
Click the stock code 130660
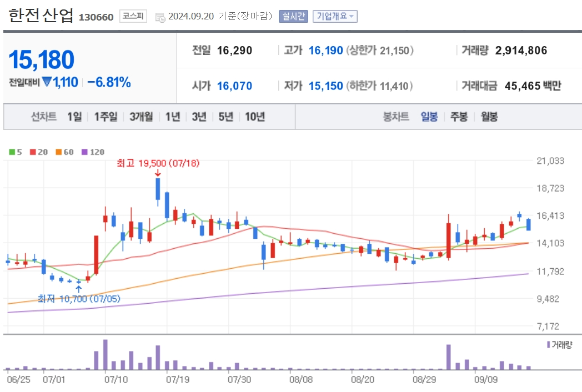(x=96, y=17)
